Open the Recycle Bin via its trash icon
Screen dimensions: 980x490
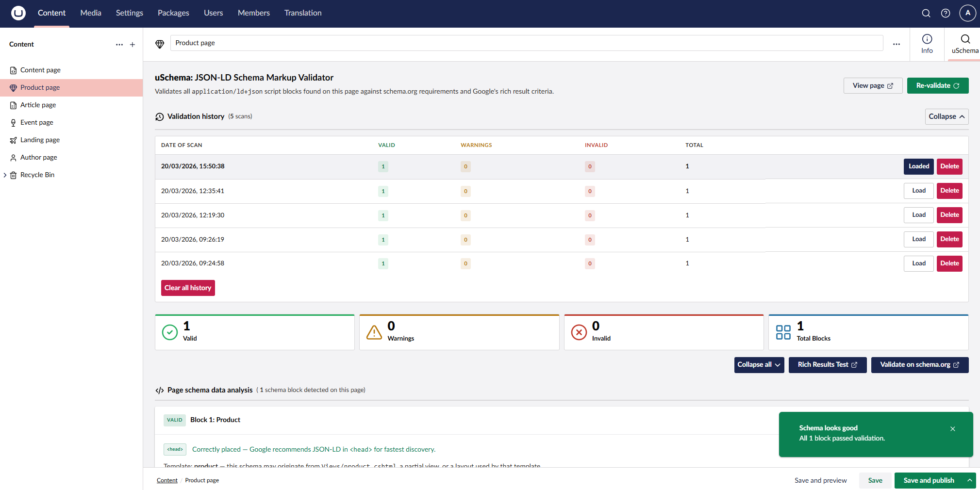click(13, 175)
